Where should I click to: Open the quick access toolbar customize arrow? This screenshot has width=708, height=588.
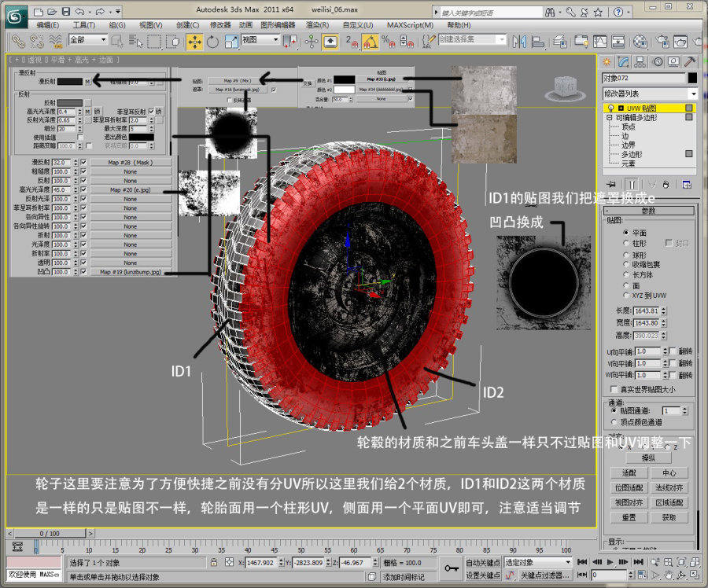tap(117, 11)
